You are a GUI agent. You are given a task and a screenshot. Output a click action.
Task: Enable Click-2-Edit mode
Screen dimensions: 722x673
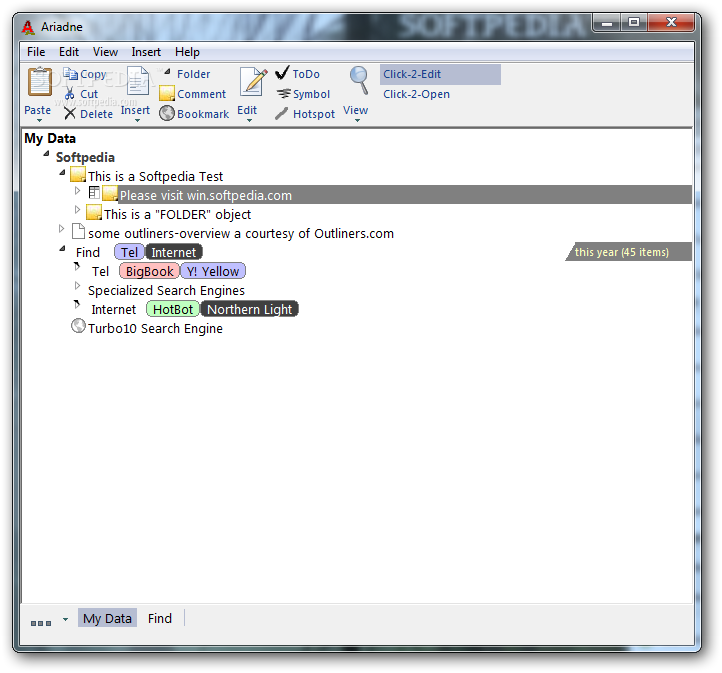point(440,74)
